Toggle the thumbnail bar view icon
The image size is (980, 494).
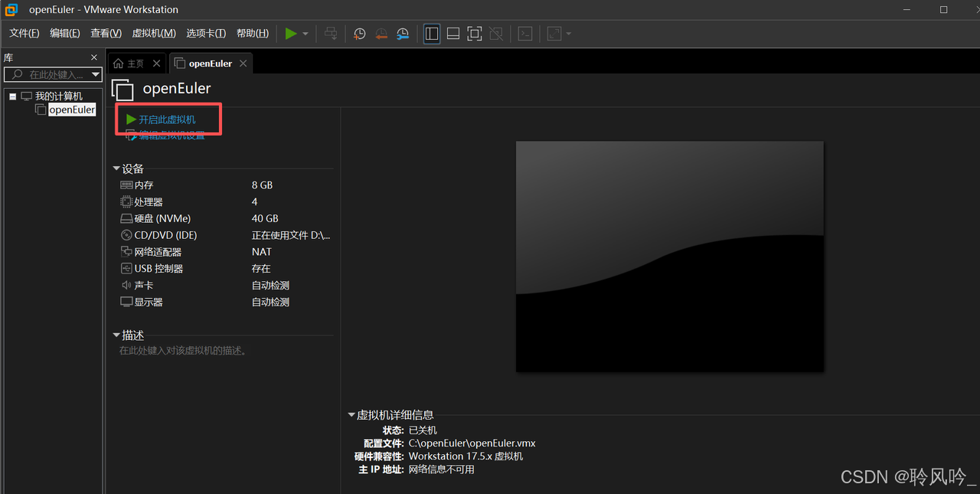(453, 34)
